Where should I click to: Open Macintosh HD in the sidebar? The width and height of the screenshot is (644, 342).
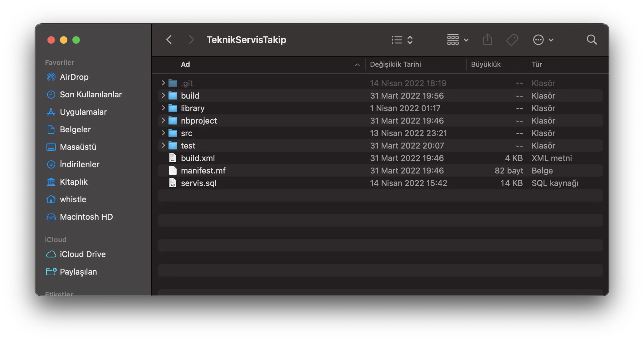(80, 217)
